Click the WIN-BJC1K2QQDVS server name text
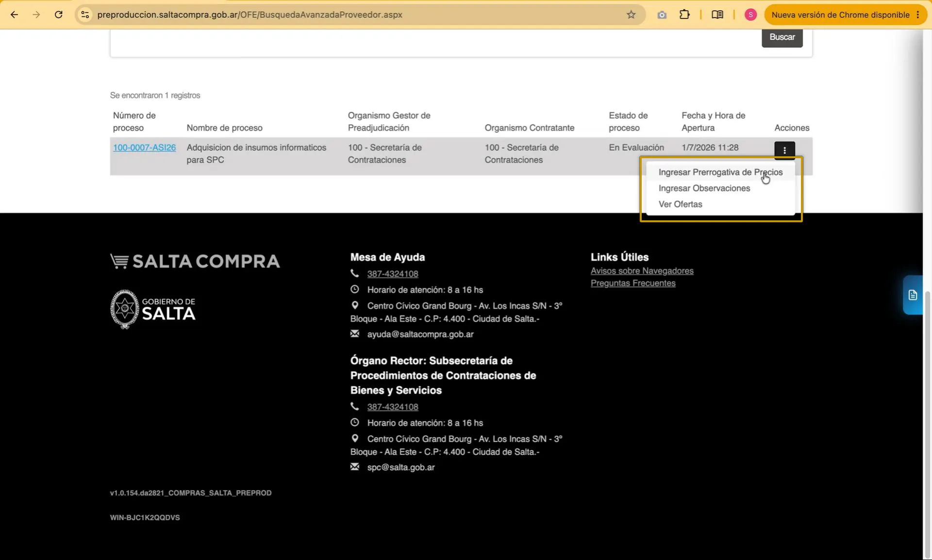The width and height of the screenshot is (932, 560). (145, 518)
